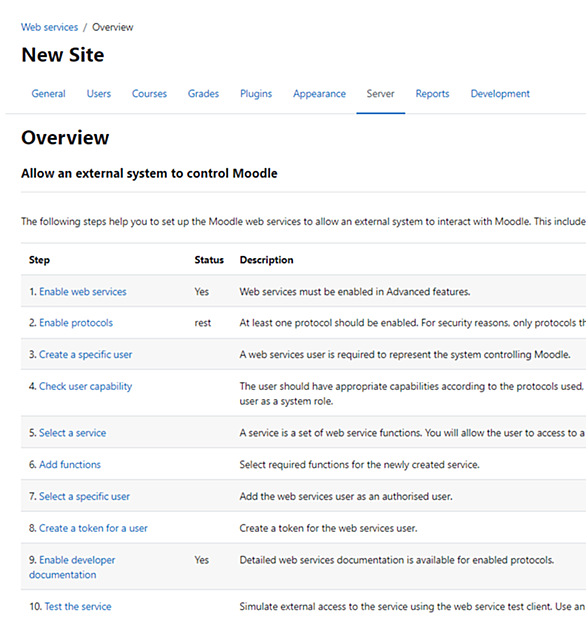Switch to the Users tab
The width and height of the screenshot is (586, 633).
[x=98, y=94]
